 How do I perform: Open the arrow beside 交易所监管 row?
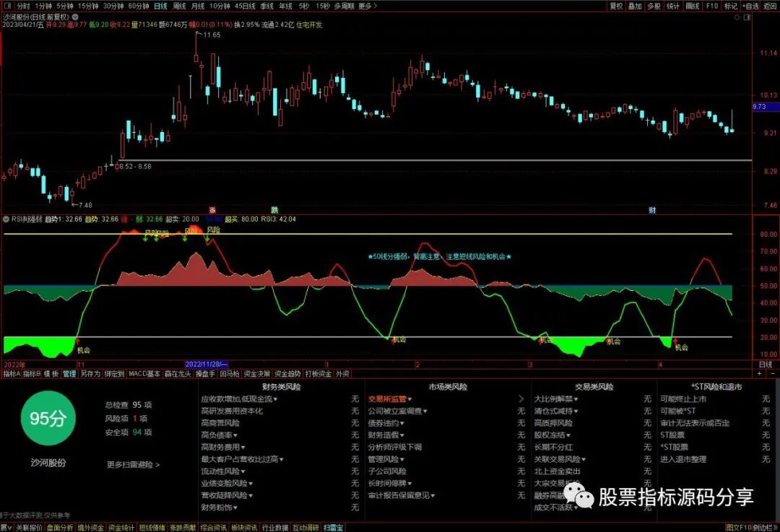[x=521, y=398]
